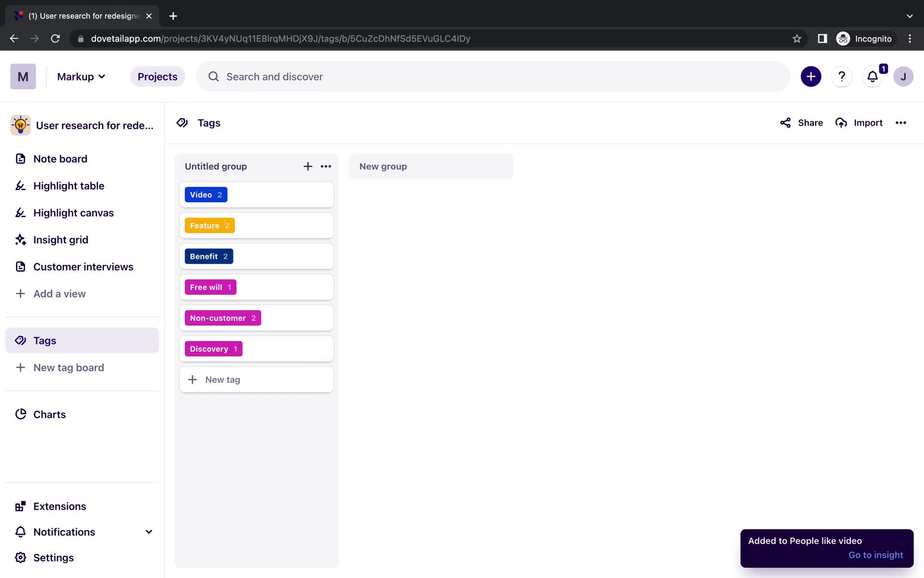Click the search and discover input
Image resolution: width=924 pixels, height=578 pixels.
click(x=493, y=77)
